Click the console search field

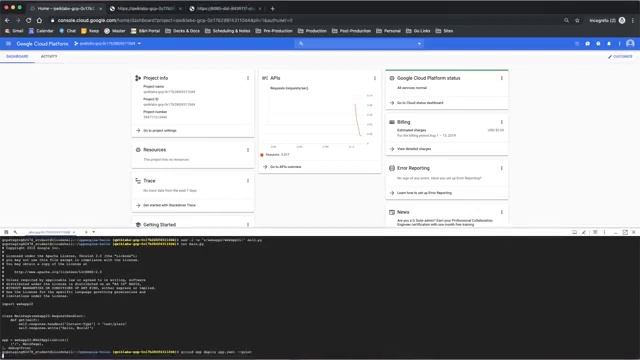[x=359, y=44]
